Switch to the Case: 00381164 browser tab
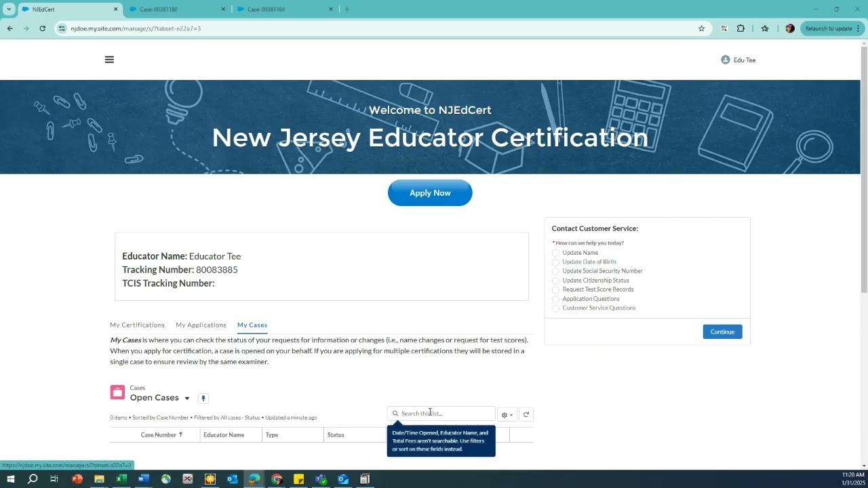This screenshot has height=488, width=868. click(285, 9)
